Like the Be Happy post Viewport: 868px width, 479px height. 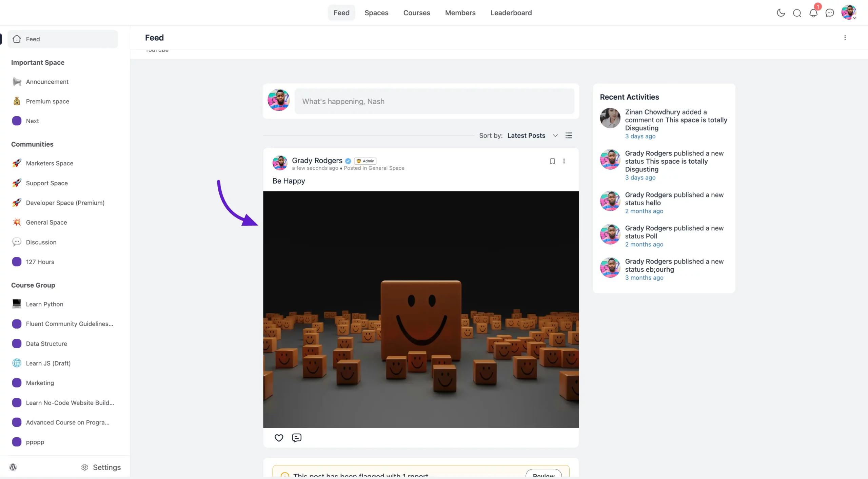(x=279, y=438)
